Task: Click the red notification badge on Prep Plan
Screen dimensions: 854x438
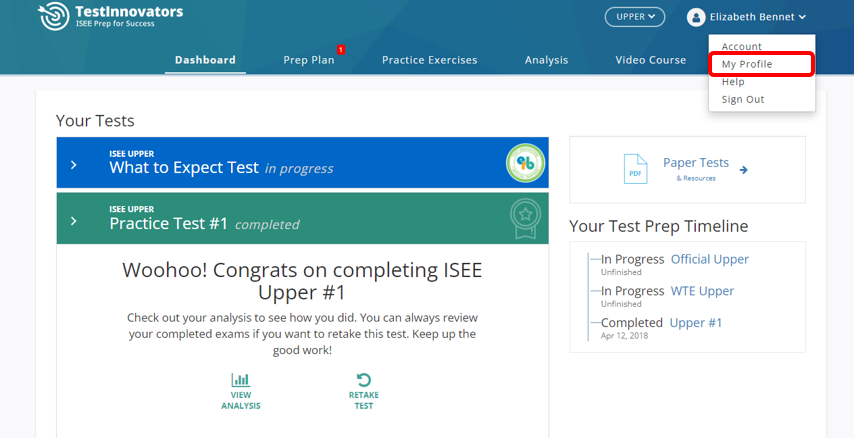Action: 341,50
